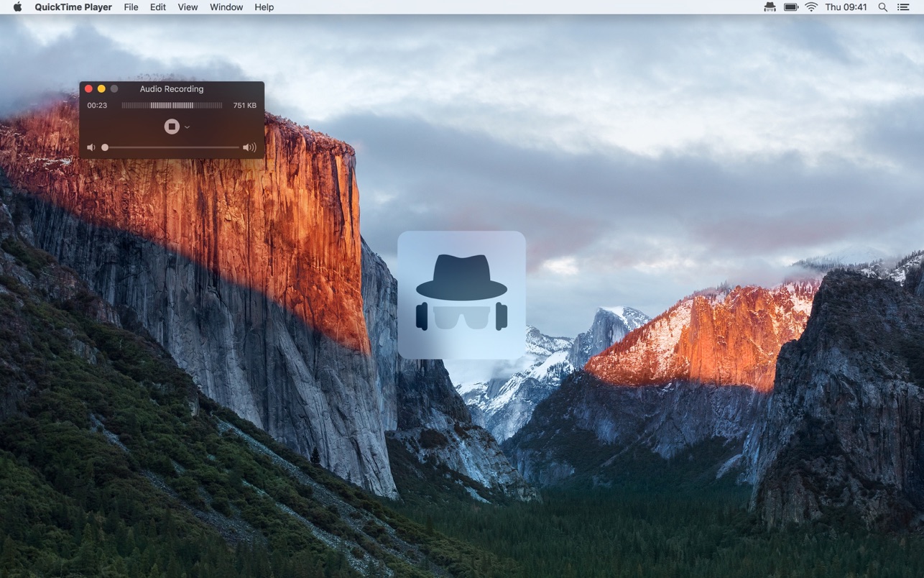Image resolution: width=924 pixels, height=578 pixels.
Task: Click the low volume speaker icon
Action: 91,147
